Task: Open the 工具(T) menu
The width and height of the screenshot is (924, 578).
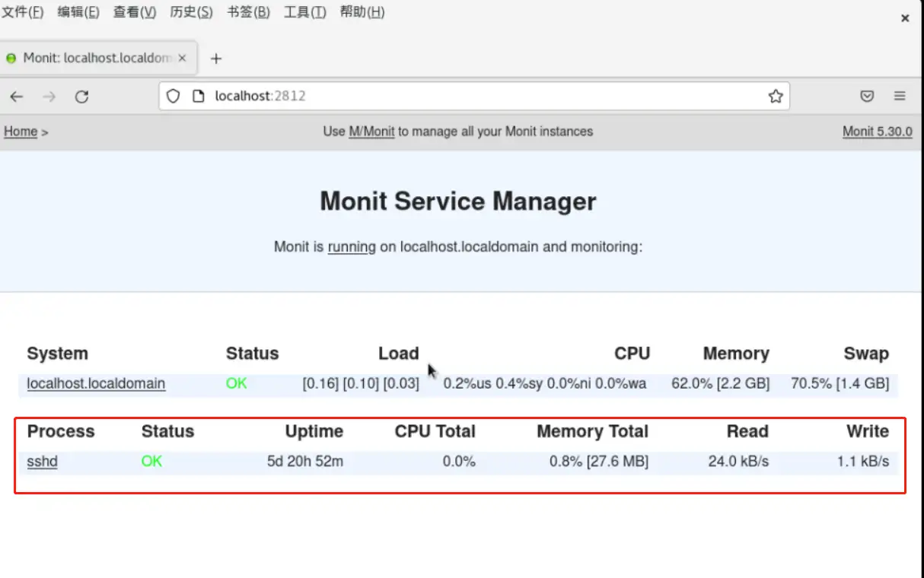Action: pos(305,12)
